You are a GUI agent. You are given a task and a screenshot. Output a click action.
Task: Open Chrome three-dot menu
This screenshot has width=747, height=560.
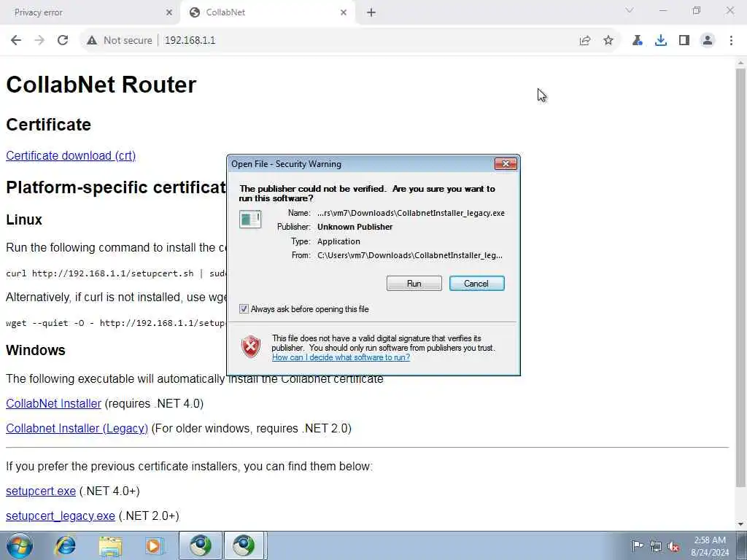point(731,41)
